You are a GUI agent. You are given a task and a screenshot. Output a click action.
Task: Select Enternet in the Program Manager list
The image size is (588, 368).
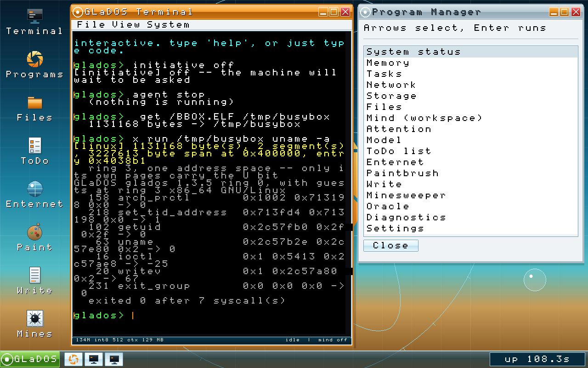(470, 162)
